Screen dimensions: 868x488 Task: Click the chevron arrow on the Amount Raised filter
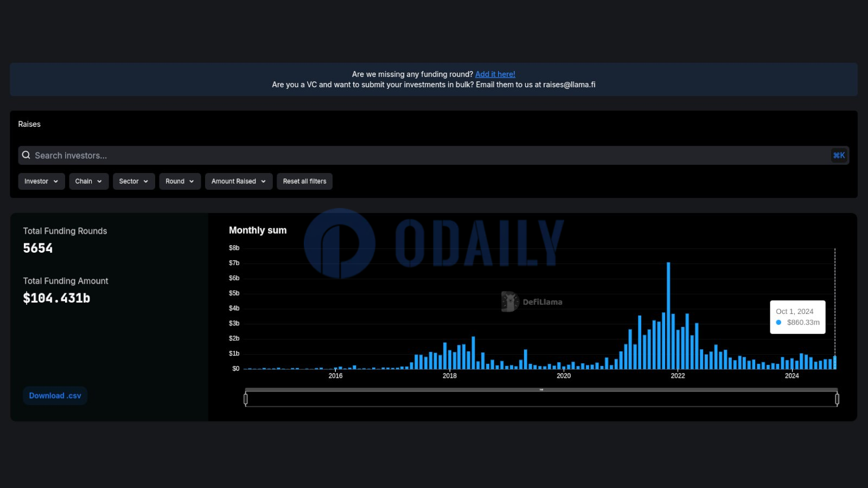click(264, 182)
